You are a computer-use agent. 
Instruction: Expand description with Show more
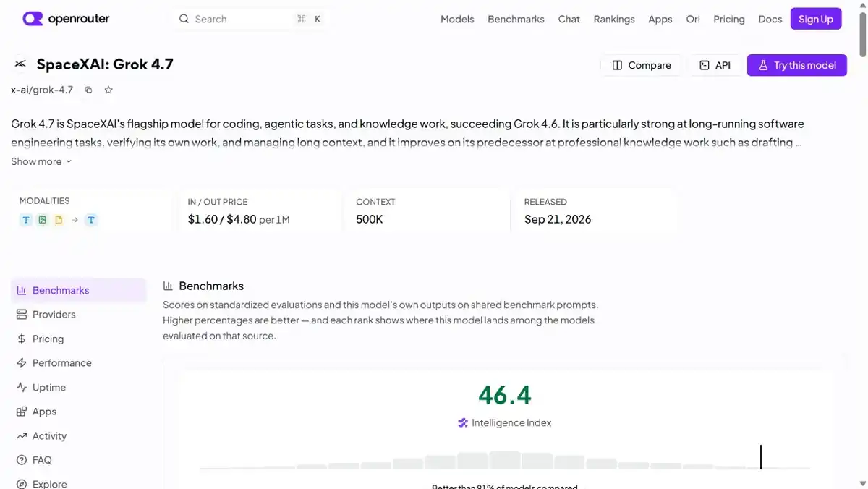point(41,161)
